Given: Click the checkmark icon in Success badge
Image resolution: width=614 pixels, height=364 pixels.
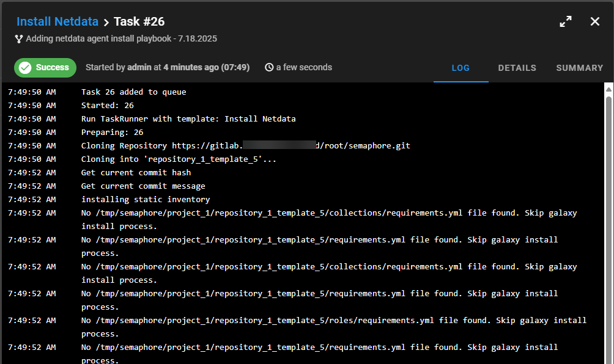Looking at the screenshot, I should point(25,68).
